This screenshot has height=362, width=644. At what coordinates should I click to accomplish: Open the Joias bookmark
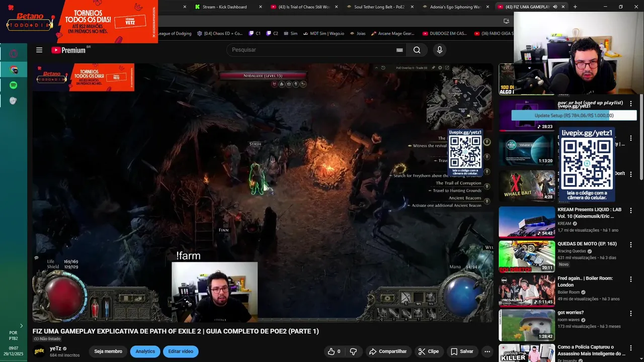(x=357, y=33)
